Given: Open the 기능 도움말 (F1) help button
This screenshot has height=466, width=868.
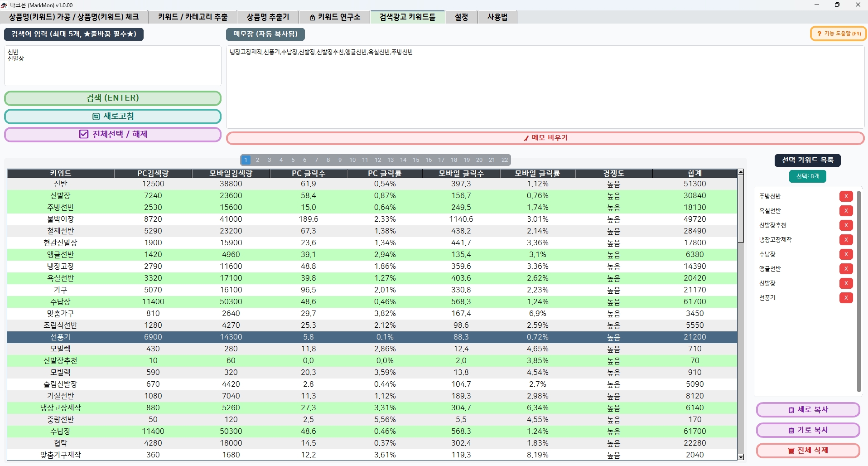Looking at the screenshot, I should pyautogui.click(x=838, y=34).
